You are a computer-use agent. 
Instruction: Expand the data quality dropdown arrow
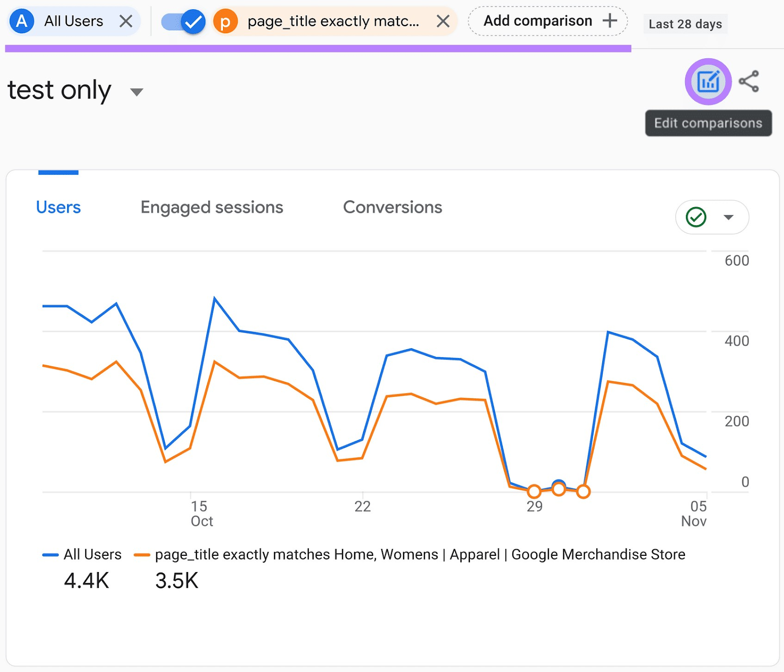click(x=729, y=217)
